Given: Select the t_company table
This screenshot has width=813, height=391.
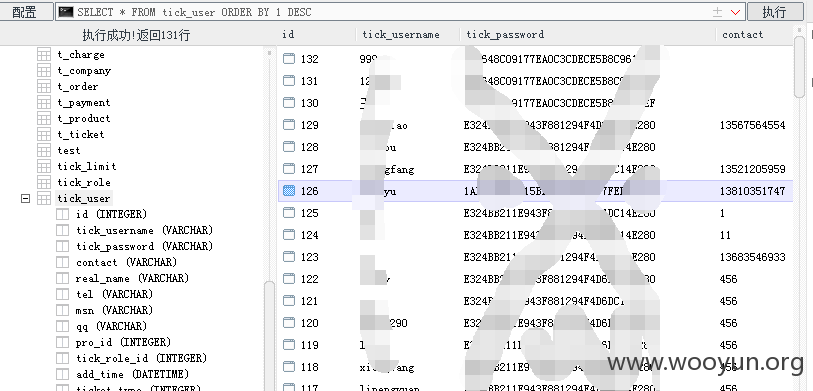Looking at the screenshot, I should [x=84, y=71].
